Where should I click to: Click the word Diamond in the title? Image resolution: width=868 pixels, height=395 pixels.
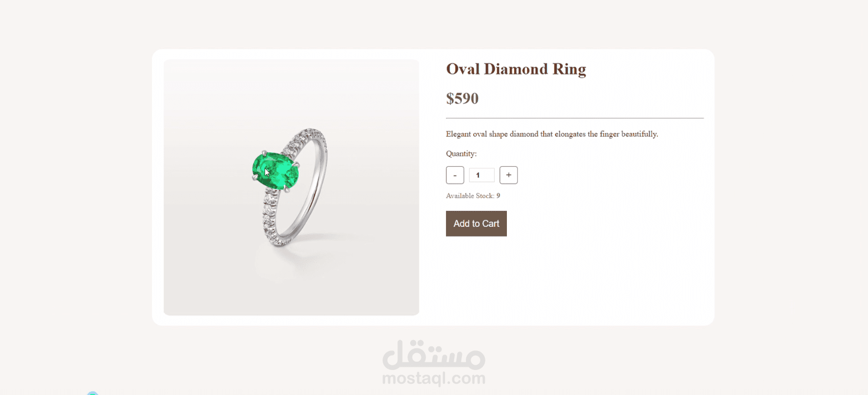coord(516,69)
